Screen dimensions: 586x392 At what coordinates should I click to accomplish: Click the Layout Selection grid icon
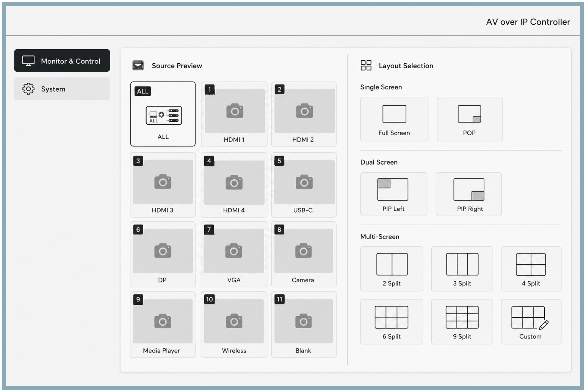click(x=366, y=66)
